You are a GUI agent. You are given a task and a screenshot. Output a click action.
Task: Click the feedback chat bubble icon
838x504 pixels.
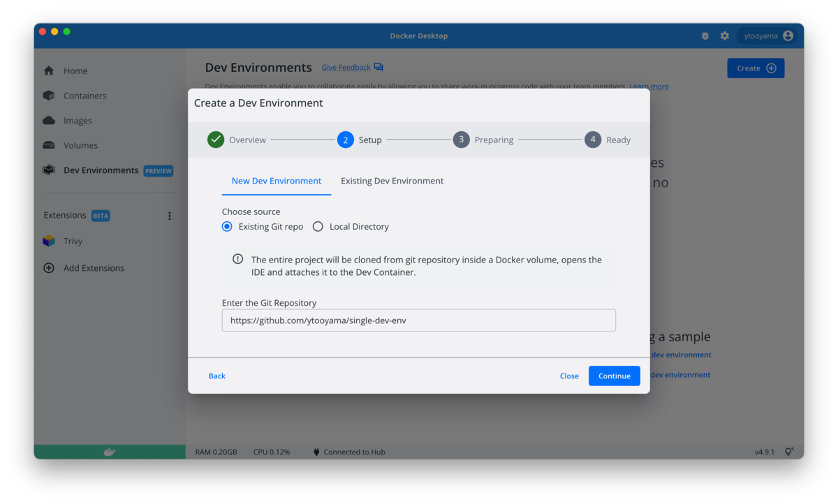pyautogui.click(x=378, y=68)
